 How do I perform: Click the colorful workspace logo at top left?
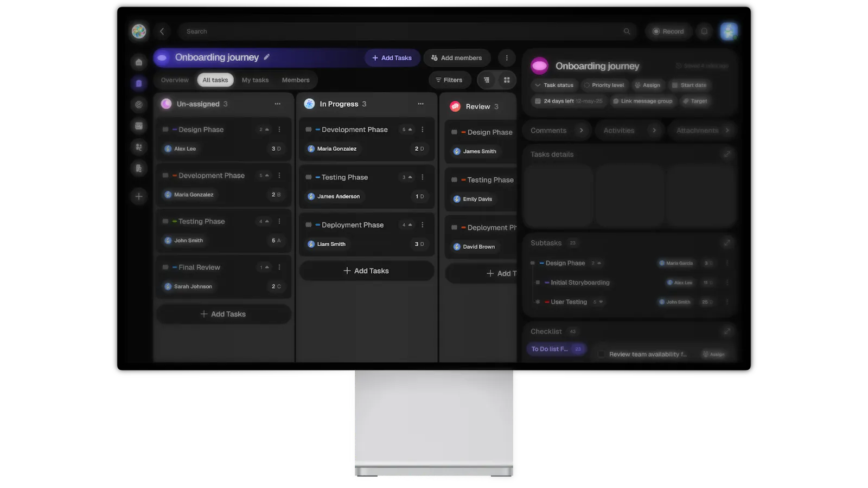click(139, 31)
